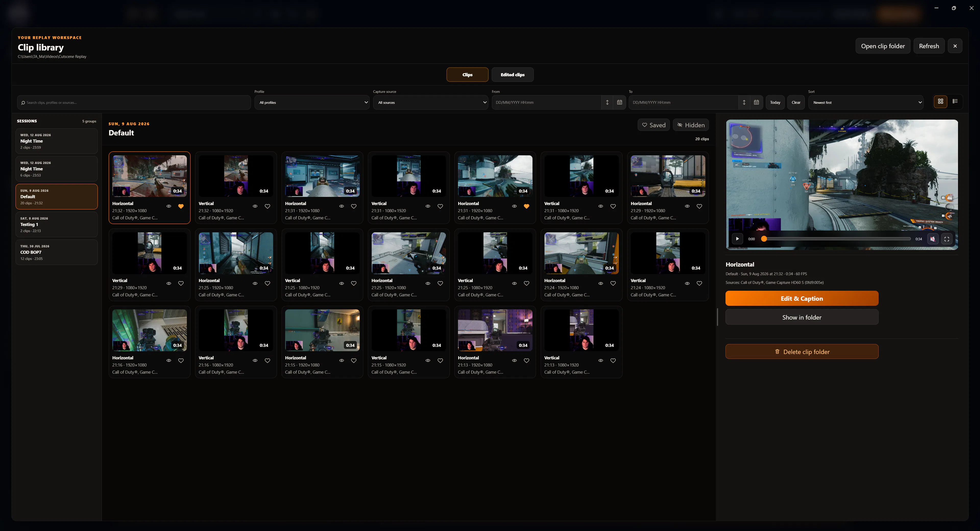Favorite the 21:24 Horizontal clip

613,284
